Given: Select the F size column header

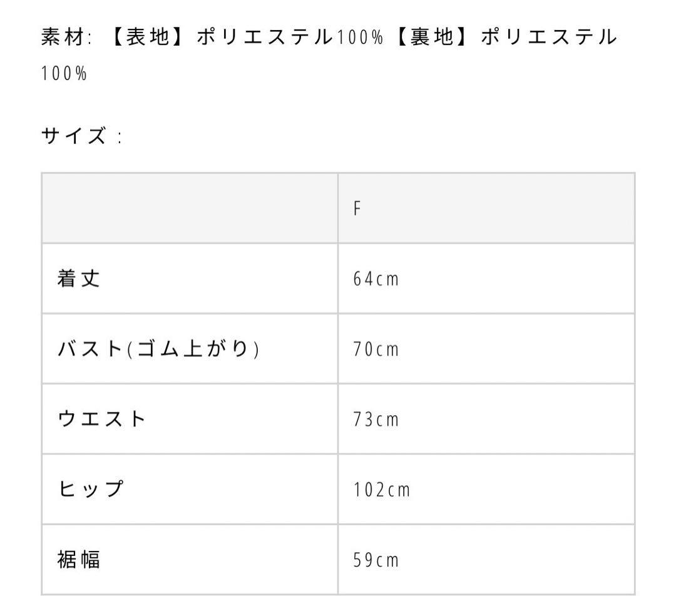Looking at the screenshot, I should (357, 208).
